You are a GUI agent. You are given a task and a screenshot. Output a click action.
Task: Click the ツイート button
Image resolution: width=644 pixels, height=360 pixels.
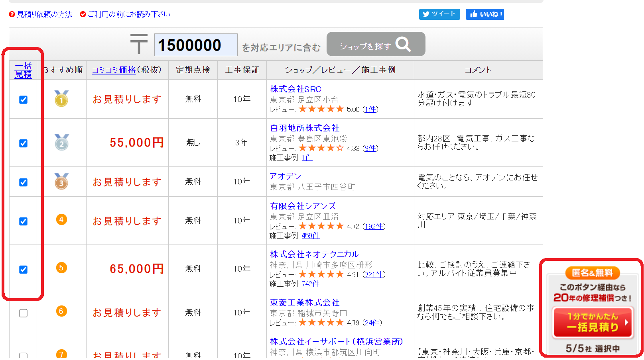coord(439,14)
